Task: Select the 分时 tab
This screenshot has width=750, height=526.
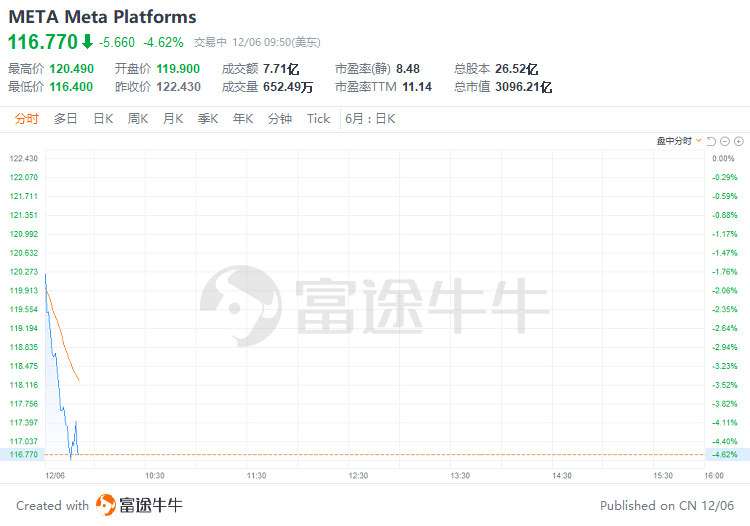Action: click(26, 119)
